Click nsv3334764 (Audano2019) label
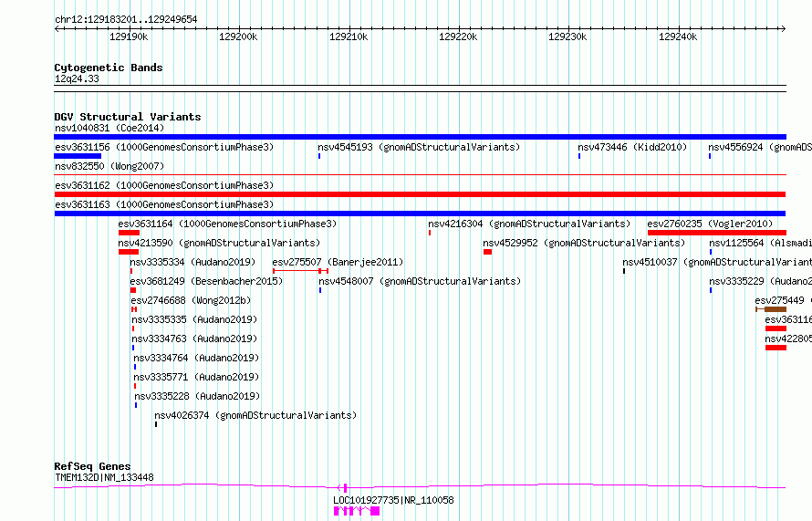Viewport: 812px width, 521px height. [x=196, y=358]
